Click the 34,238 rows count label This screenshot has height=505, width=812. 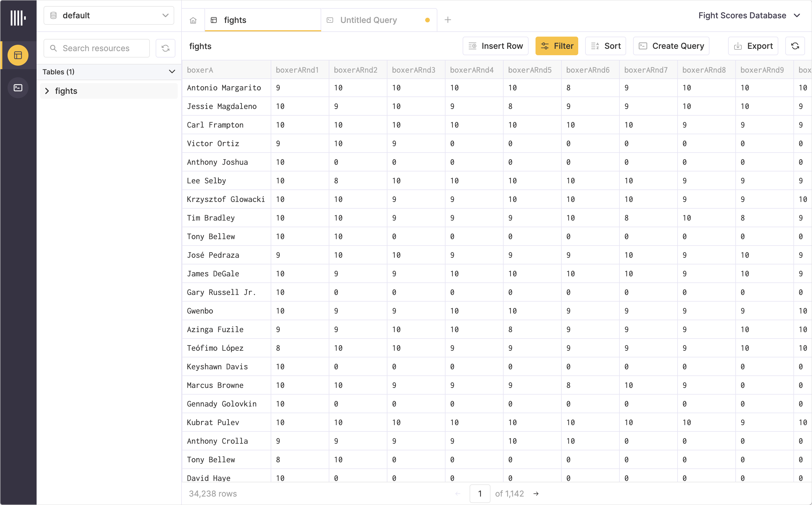[213, 494]
